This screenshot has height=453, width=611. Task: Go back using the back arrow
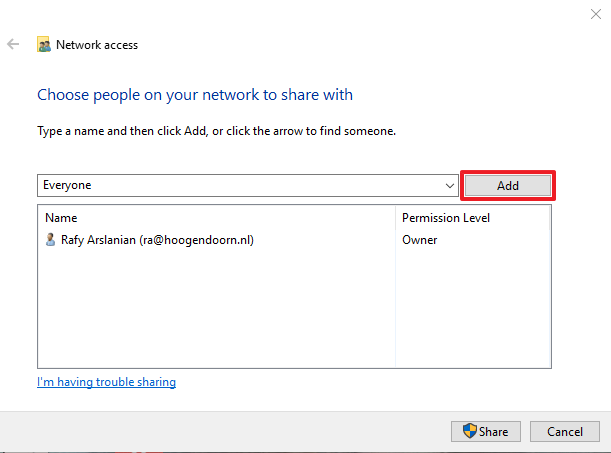(x=13, y=44)
